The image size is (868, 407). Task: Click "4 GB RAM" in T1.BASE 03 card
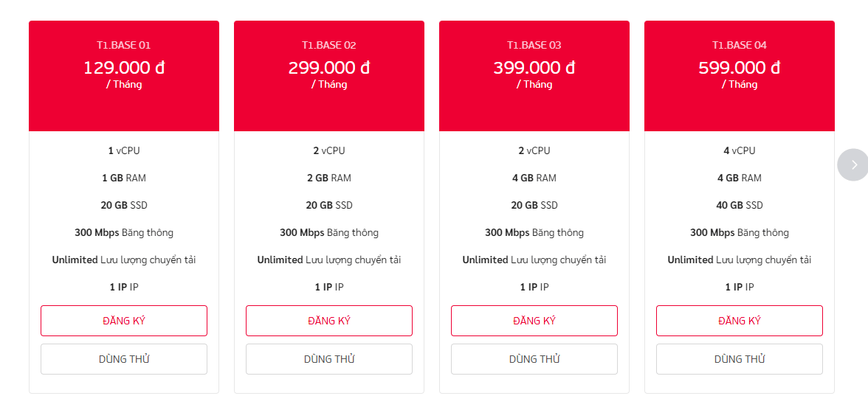click(534, 178)
